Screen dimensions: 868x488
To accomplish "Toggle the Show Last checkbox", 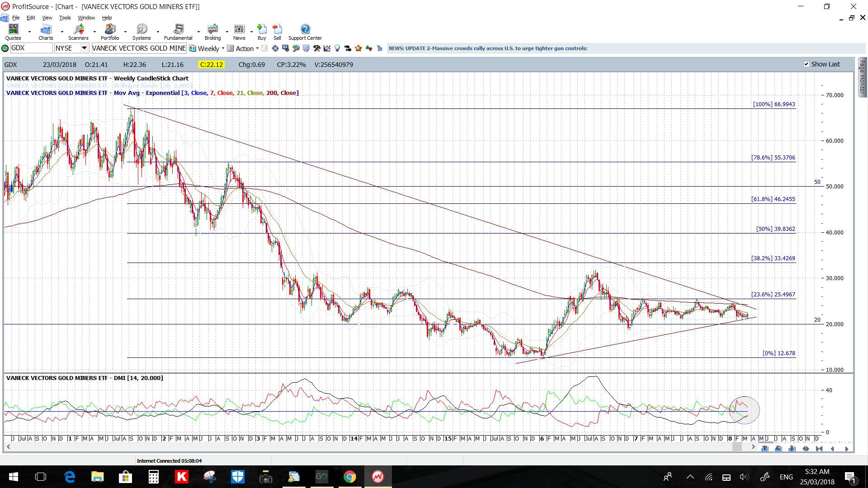I will 807,64.
